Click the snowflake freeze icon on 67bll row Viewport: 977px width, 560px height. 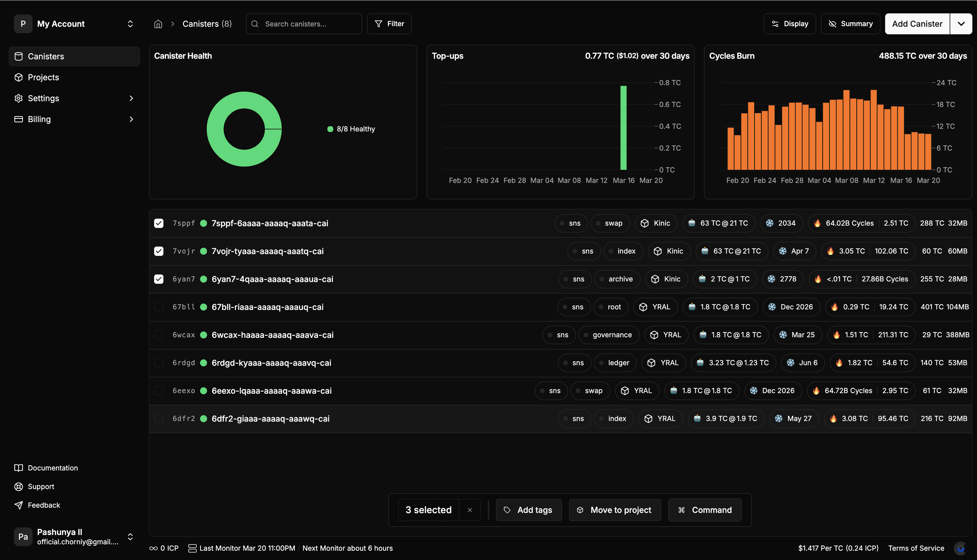point(772,307)
